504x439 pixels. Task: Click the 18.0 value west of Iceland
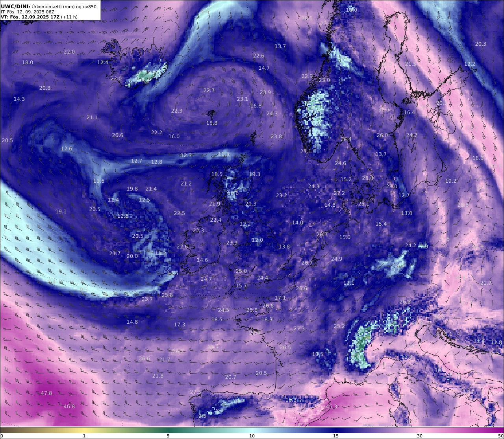coord(28,63)
